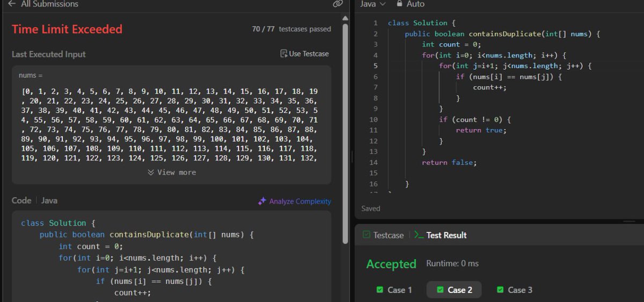Click editor line int count = 0

tap(451, 45)
